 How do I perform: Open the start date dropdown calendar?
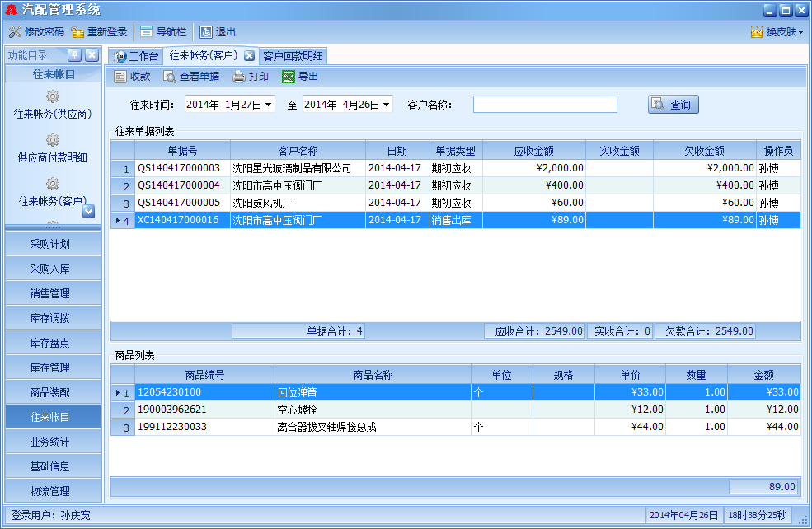click(269, 105)
